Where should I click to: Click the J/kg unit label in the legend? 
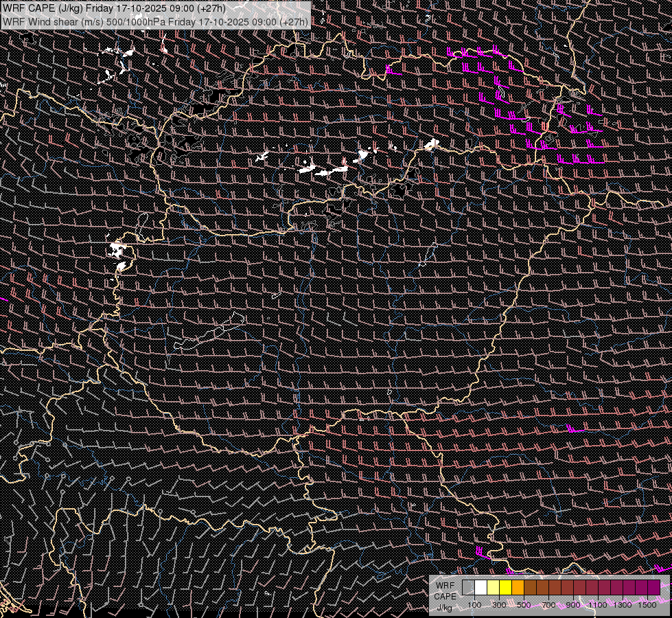444,607
